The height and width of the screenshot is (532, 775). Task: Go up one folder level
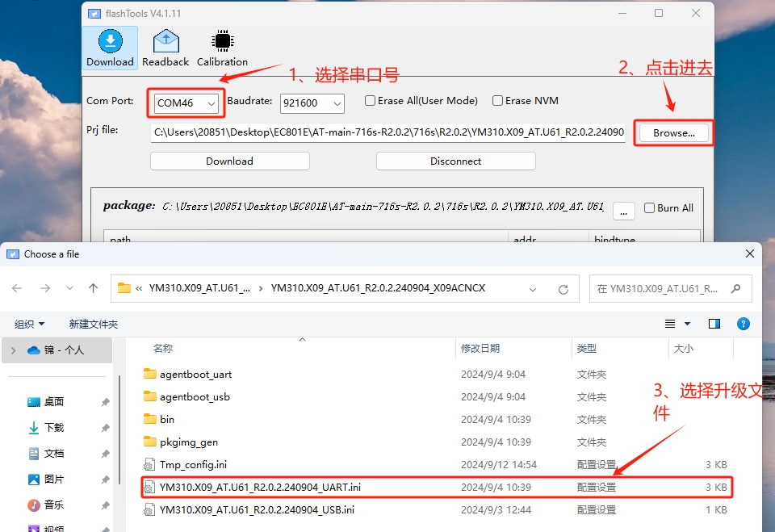click(x=94, y=288)
